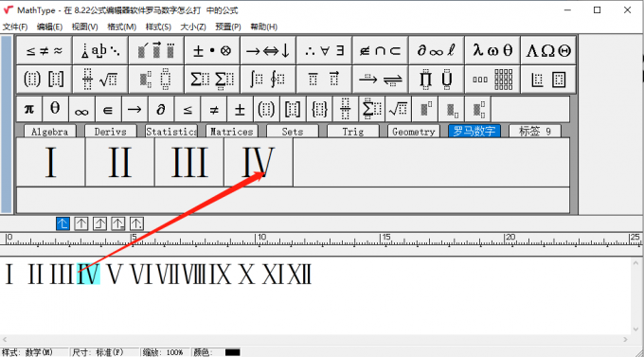The height and width of the screenshot is (357, 644).
Task: Insert plus-minus symbol from small bar
Action: (x=240, y=109)
